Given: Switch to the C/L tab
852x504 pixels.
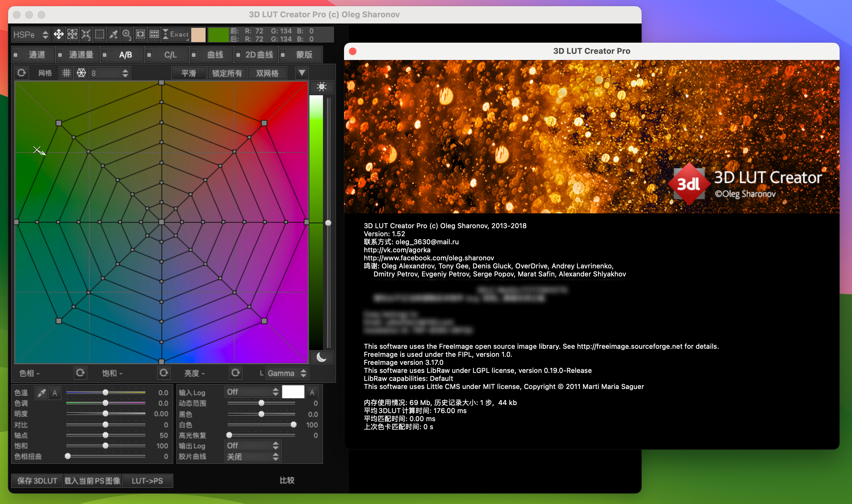Looking at the screenshot, I should (x=166, y=54).
